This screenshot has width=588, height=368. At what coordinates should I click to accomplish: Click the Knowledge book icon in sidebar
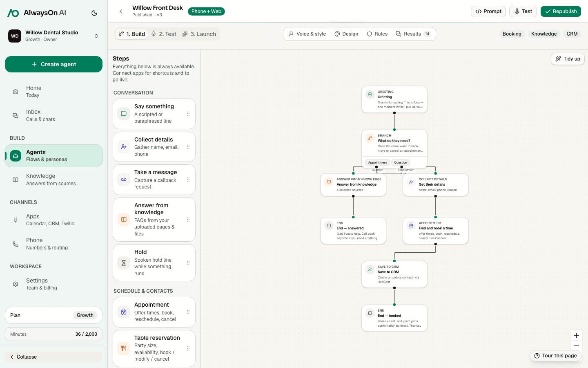[16, 180]
